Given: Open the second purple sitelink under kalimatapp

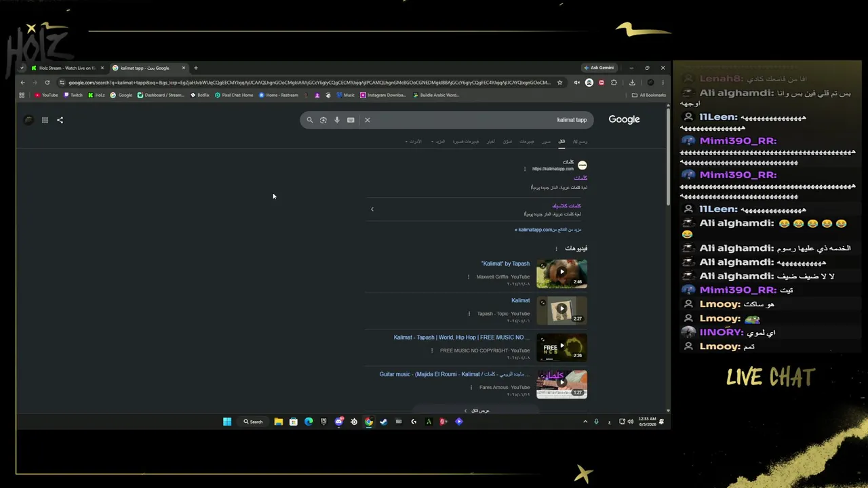Looking at the screenshot, I should click(x=567, y=205).
